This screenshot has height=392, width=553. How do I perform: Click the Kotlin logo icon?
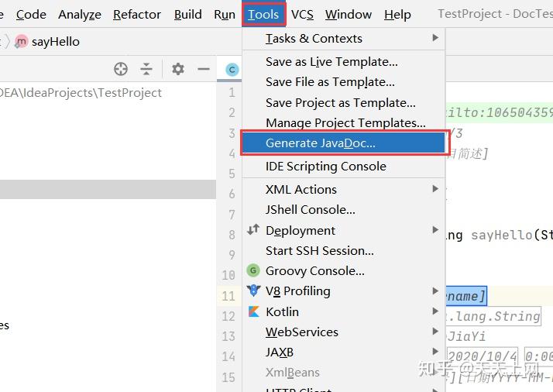(252, 311)
